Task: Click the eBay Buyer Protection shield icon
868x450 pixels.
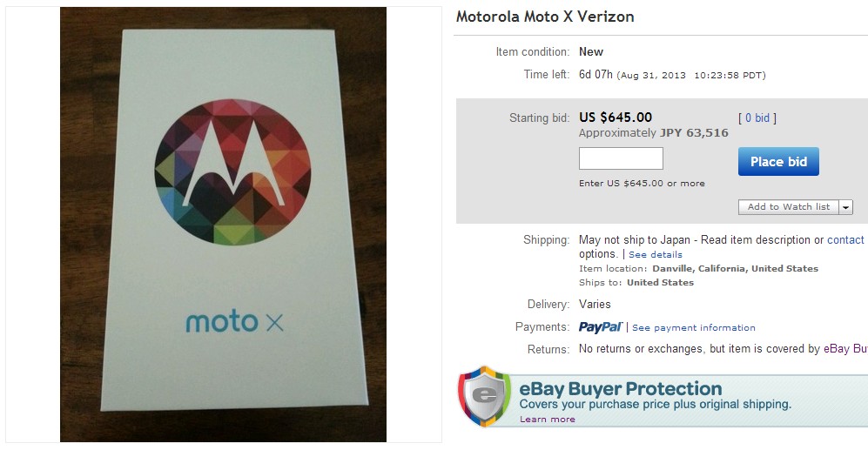Action: click(x=484, y=397)
